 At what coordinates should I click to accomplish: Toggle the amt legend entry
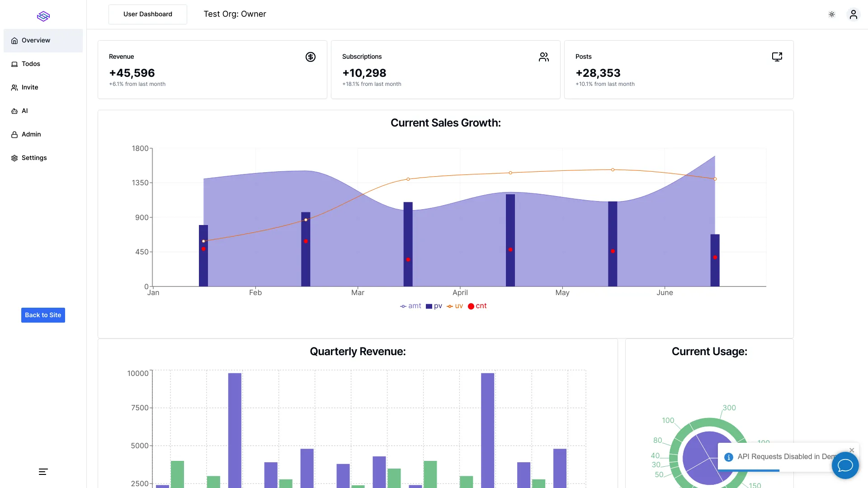tap(410, 306)
